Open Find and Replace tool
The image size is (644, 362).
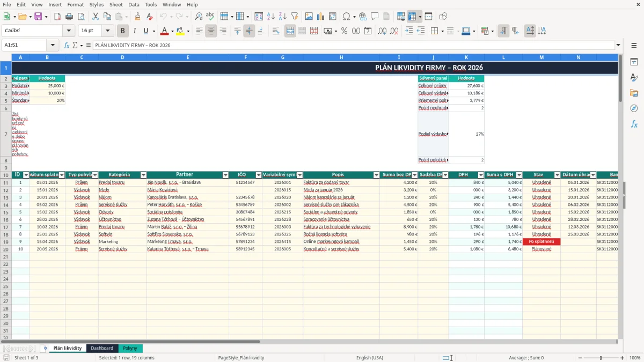[199, 17]
